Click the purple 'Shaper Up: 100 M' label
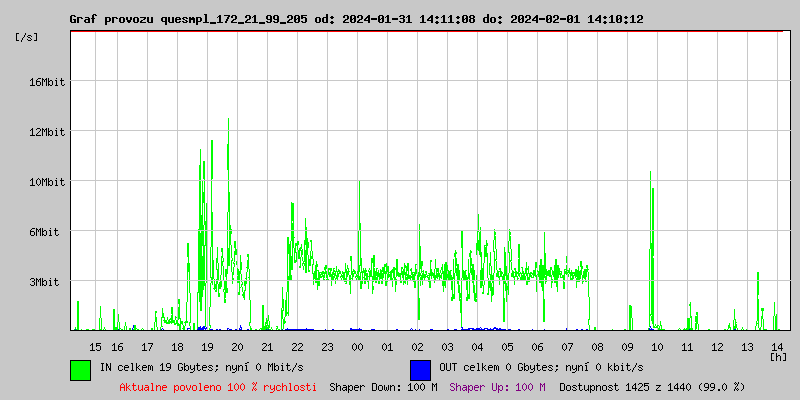This screenshot has width=800, height=400. tap(497, 386)
